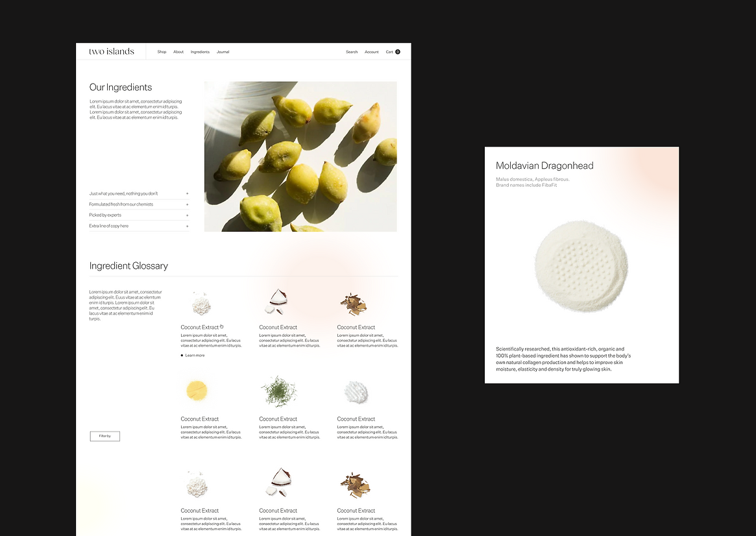Expand the 'Picked by experts' plus sign
Viewport: 756px width, 536px height.
point(187,215)
